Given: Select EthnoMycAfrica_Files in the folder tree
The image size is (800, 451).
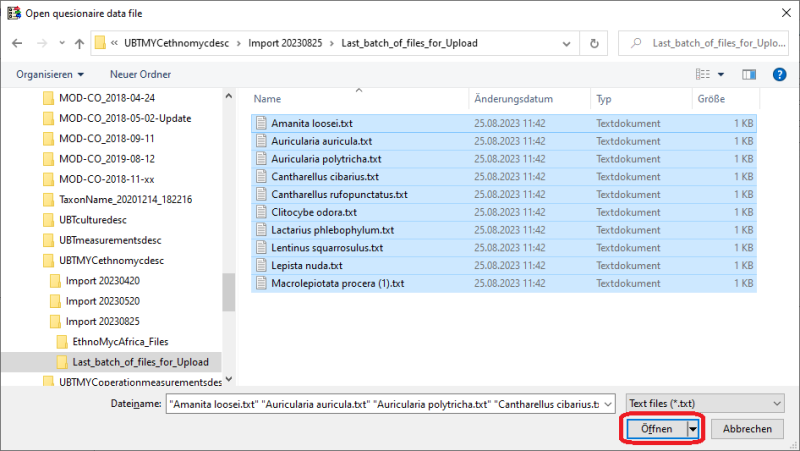Looking at the screenshot, I should click(121, 341).
